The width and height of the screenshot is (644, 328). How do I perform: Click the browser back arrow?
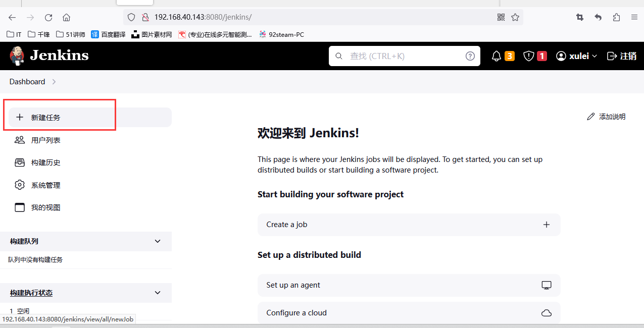click(x=12, y=17)
